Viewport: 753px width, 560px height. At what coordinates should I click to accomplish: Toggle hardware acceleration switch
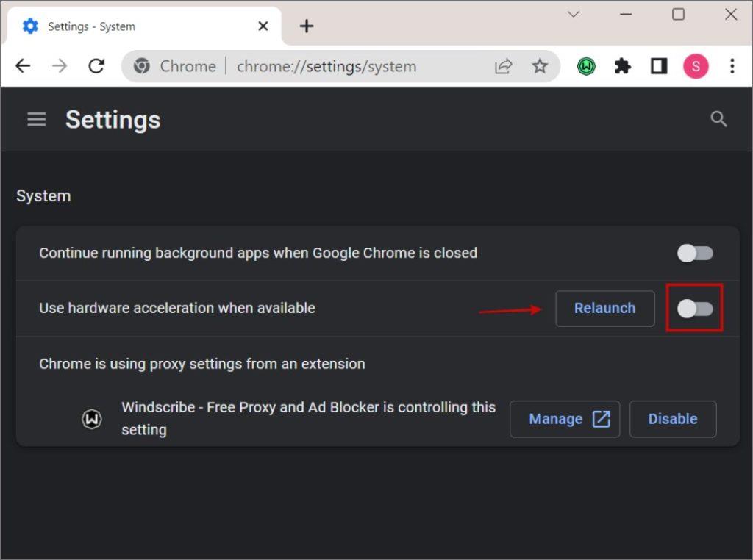point(695,309)
